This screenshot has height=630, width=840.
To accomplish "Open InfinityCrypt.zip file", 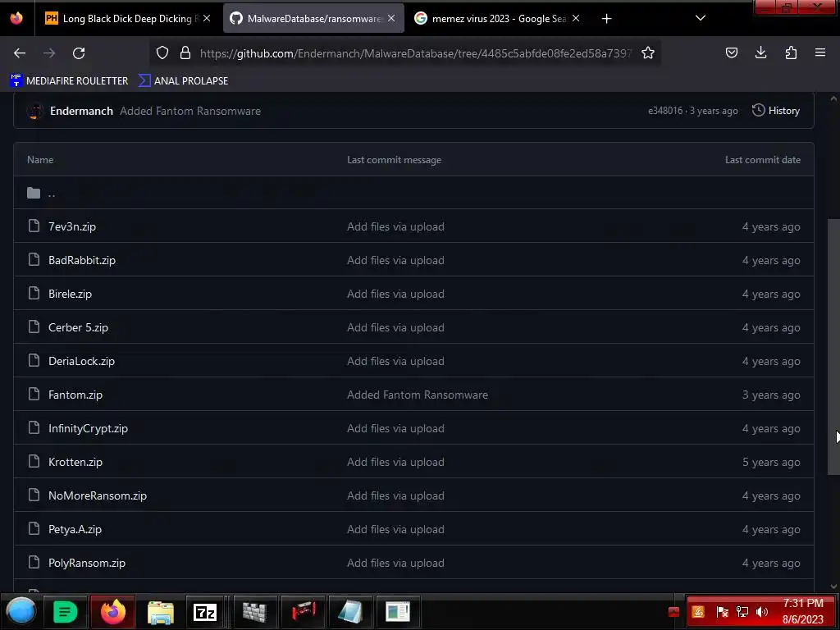I will pyautogui.click(x=88, y=428).
